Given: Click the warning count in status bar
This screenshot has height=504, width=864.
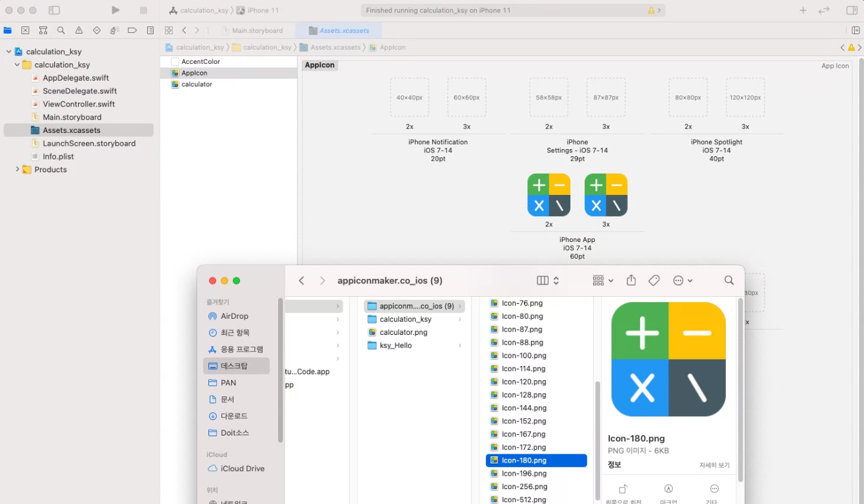Looking at the screenshot, I should (x=654, y=10).
